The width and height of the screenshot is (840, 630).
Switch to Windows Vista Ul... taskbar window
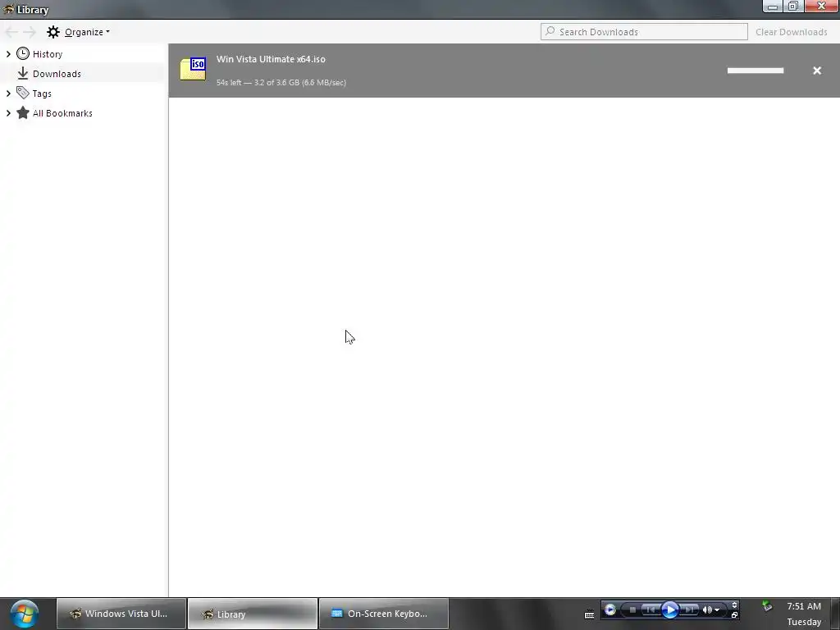(121, 614)
